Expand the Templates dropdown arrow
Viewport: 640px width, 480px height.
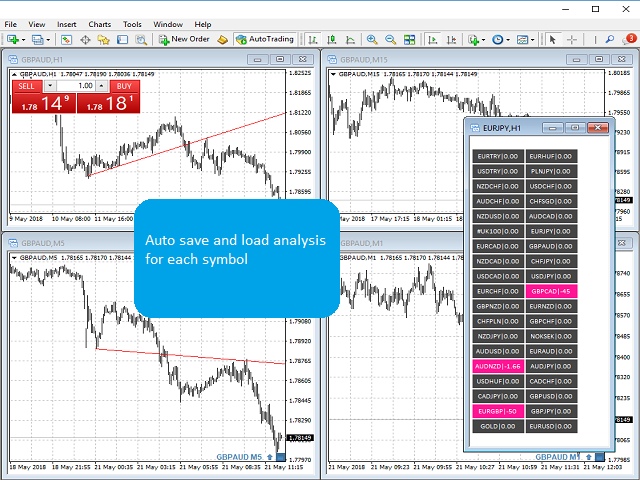533,40
